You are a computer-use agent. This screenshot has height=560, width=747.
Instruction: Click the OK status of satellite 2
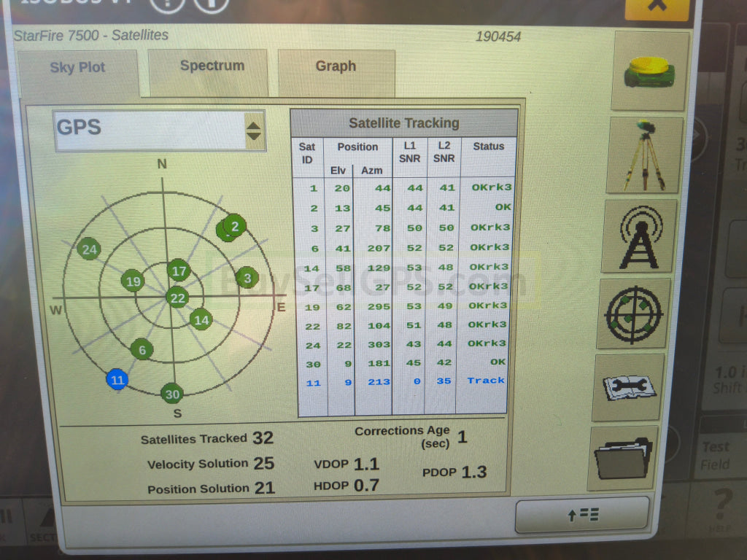[x=503, y=207]
